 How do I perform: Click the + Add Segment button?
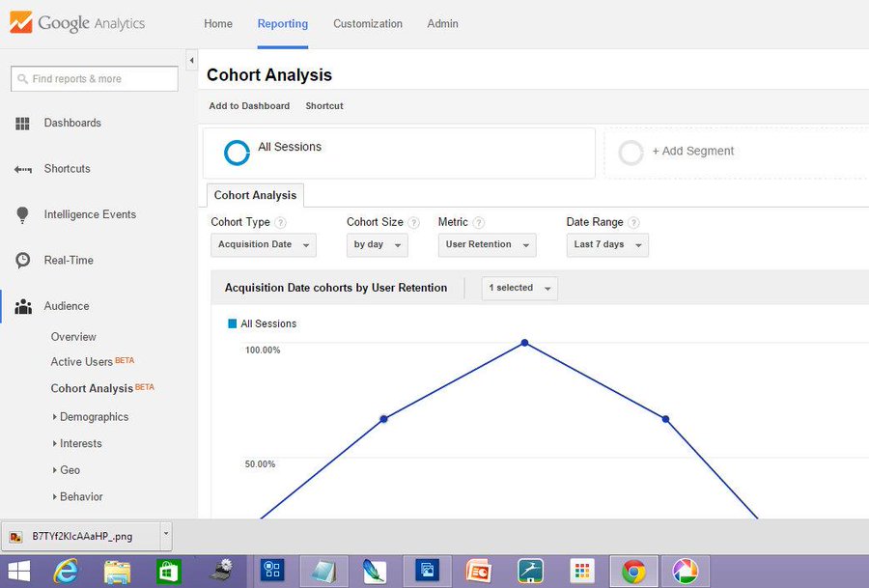(x=692, y=152)
